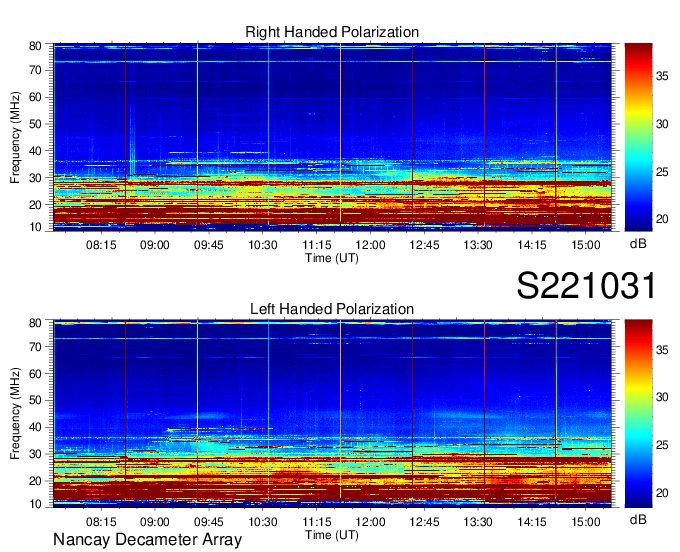Click the "Left Handed Polarization" plot title

(332, 309)
